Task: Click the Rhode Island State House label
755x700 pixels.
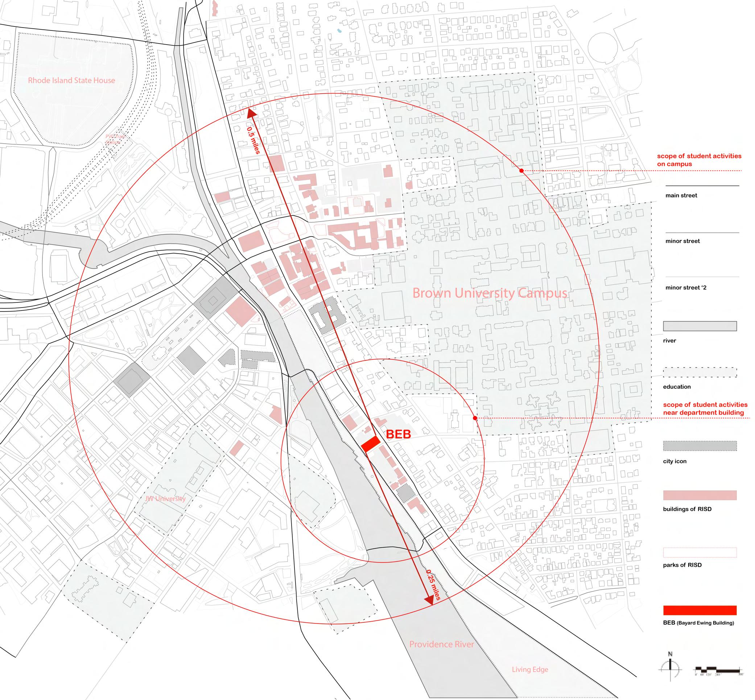Action: (x=71, y=80)
